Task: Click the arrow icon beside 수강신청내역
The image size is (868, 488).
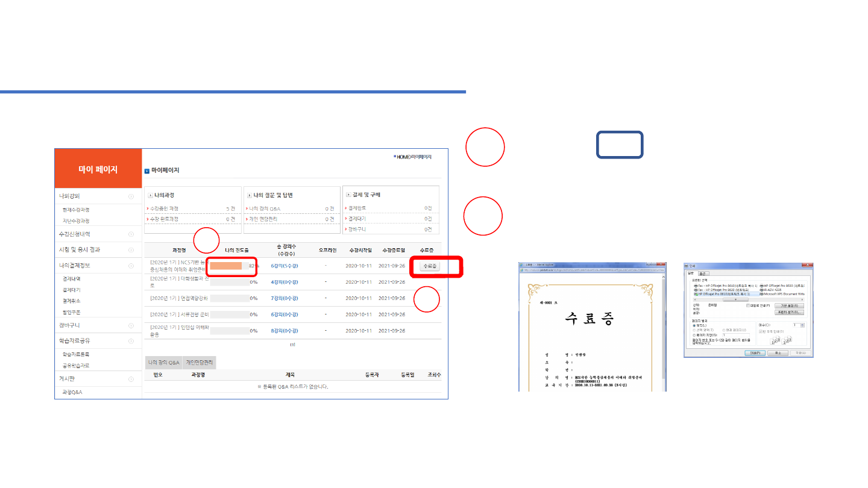Action: (131, 234)
